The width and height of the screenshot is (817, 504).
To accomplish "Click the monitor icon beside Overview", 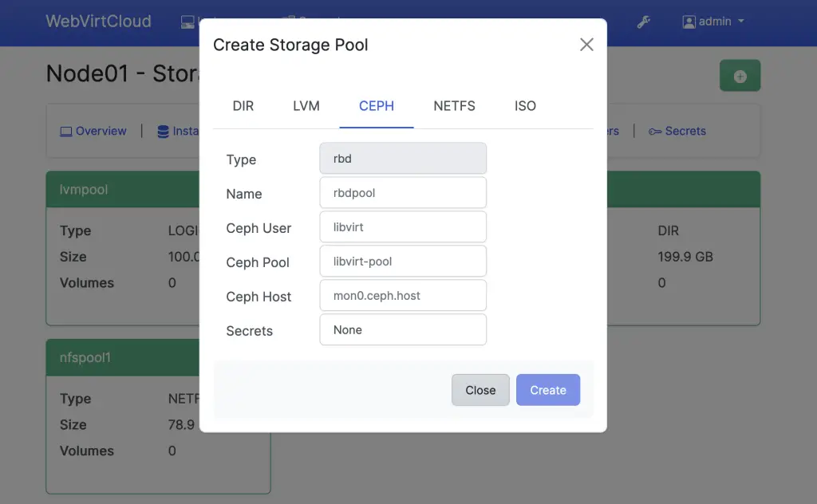I will [x=67, y=131].
